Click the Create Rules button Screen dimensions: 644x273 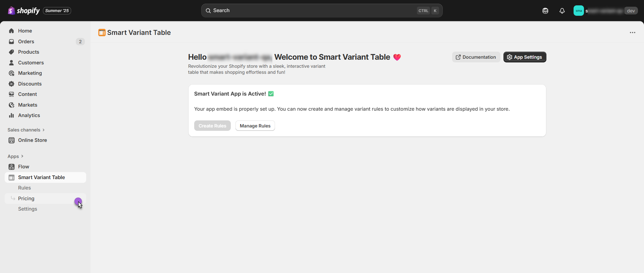(212, 126)
